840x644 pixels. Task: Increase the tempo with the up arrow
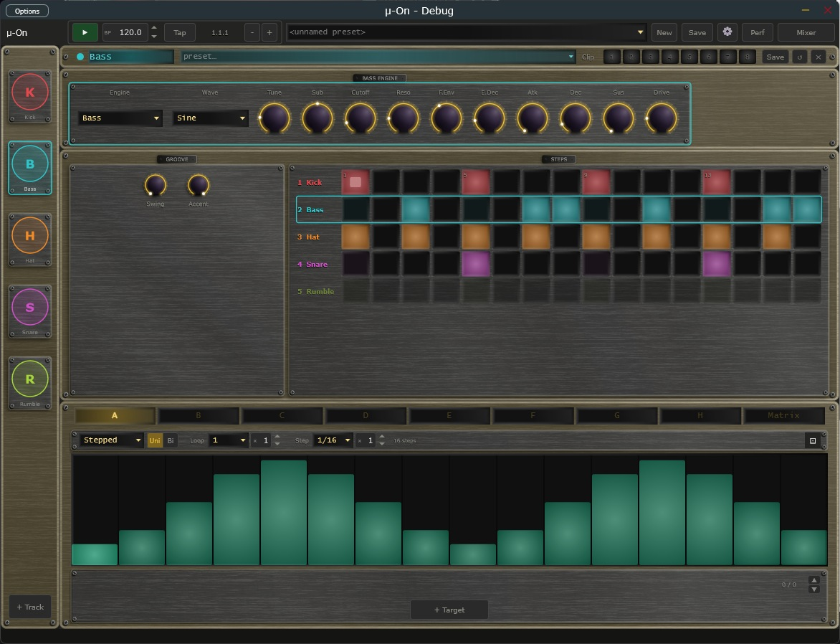pos(154,28)
